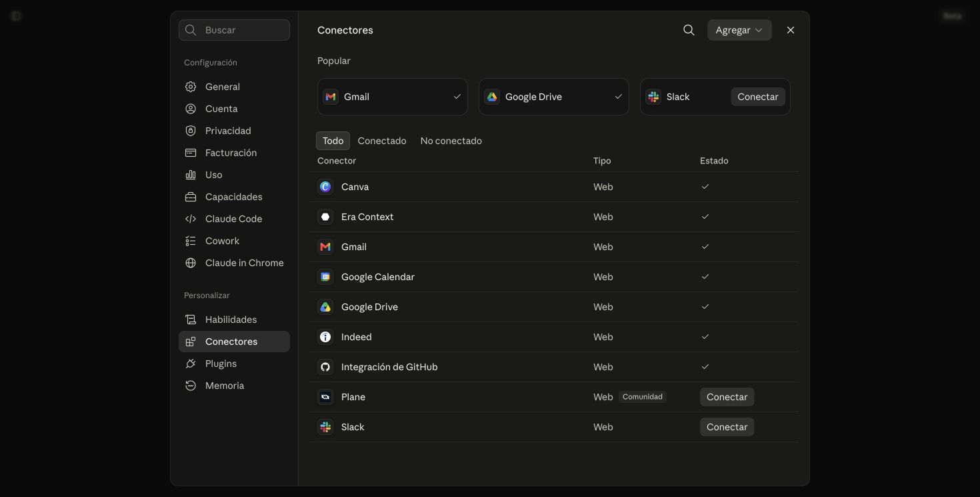Open the Uso section
Viewport: 980px width, 497px height.
tap(234, 175)
